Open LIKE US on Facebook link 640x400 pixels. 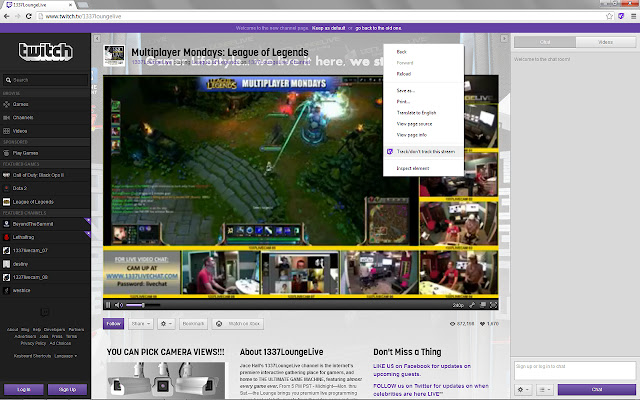coord(422,370)
